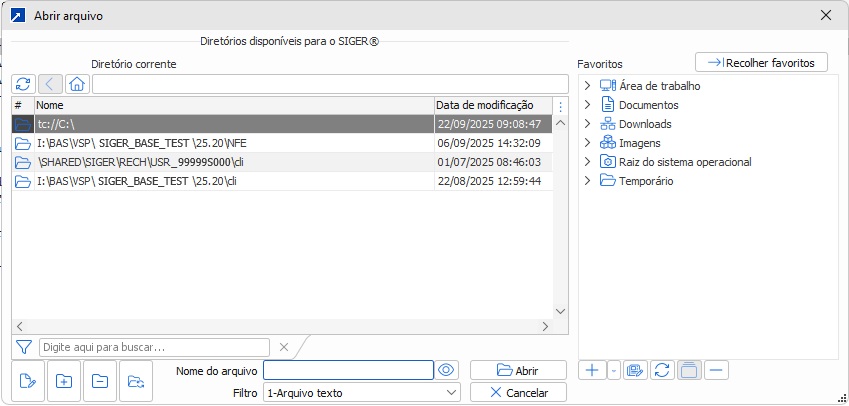Click the Área de trabalho desktop icon
Screen dimensions: 849x406
click(608, 86)
